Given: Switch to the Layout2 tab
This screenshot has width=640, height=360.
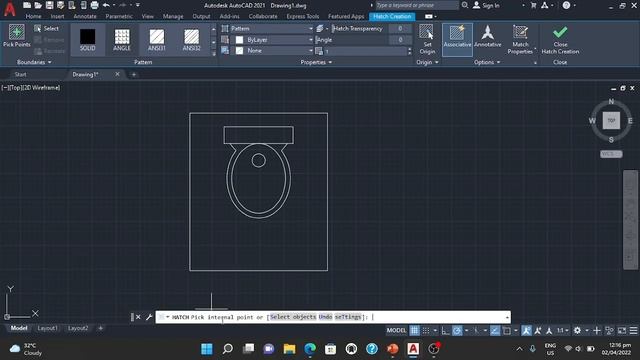Looking at the screenshot, I should point(78,328).
